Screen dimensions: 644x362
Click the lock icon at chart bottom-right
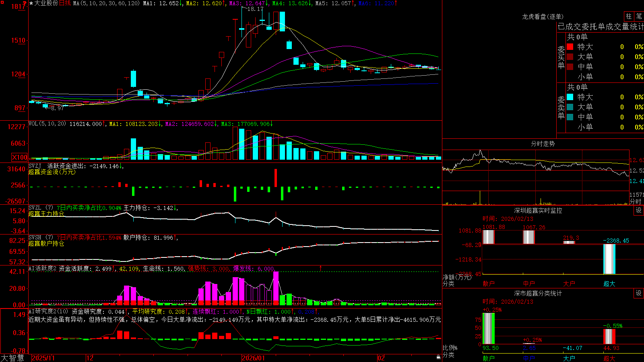click(x=438, y=357)
